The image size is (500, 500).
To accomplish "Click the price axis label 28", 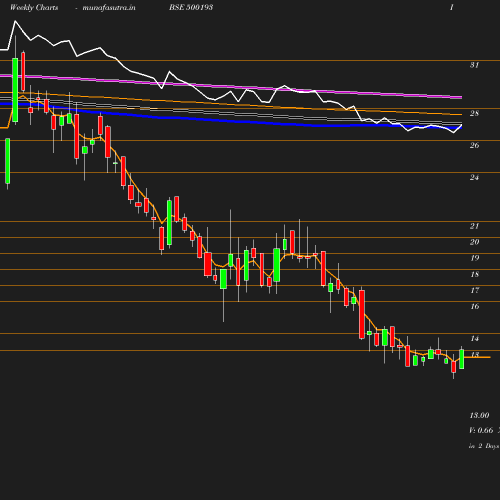I will (x=474, y=113).
